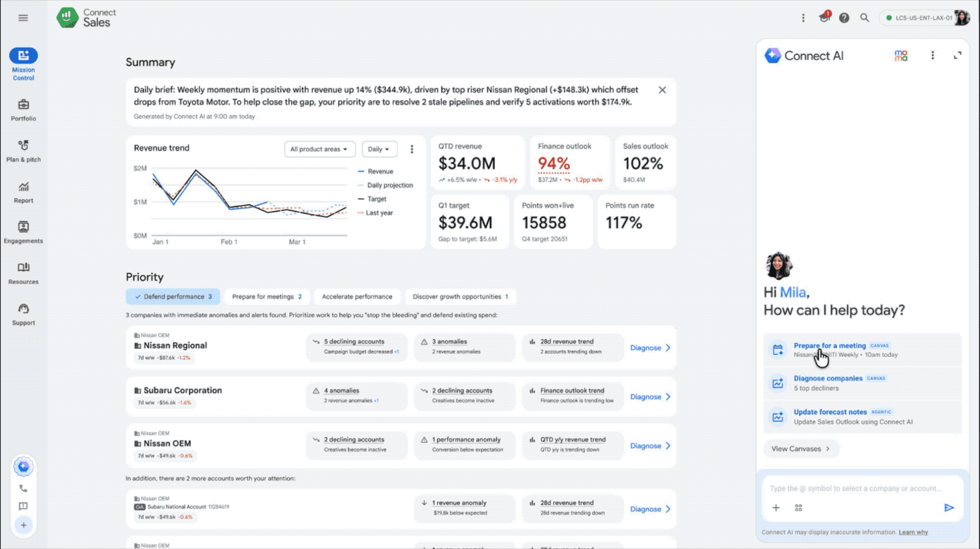Open the Engagements sidebar icon
Image resolution: width=980 pixels, height=549 pixels.
tap(23, 227)
